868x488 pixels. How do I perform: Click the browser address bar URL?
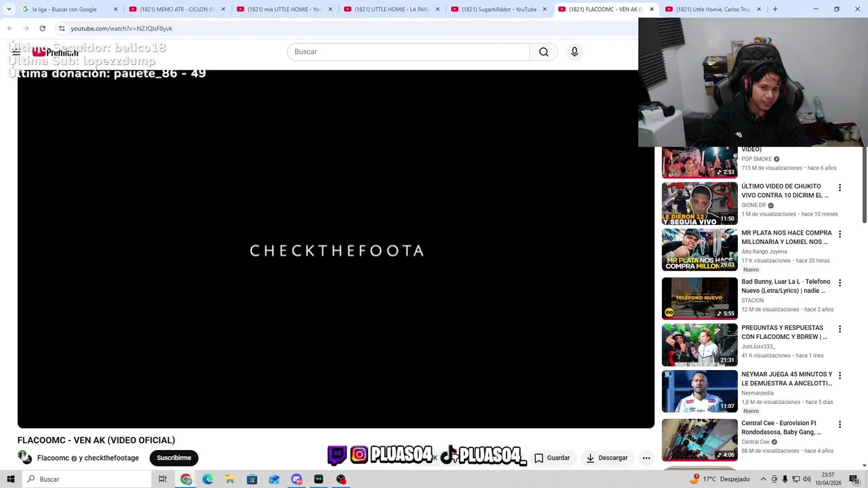click(121, 28)
